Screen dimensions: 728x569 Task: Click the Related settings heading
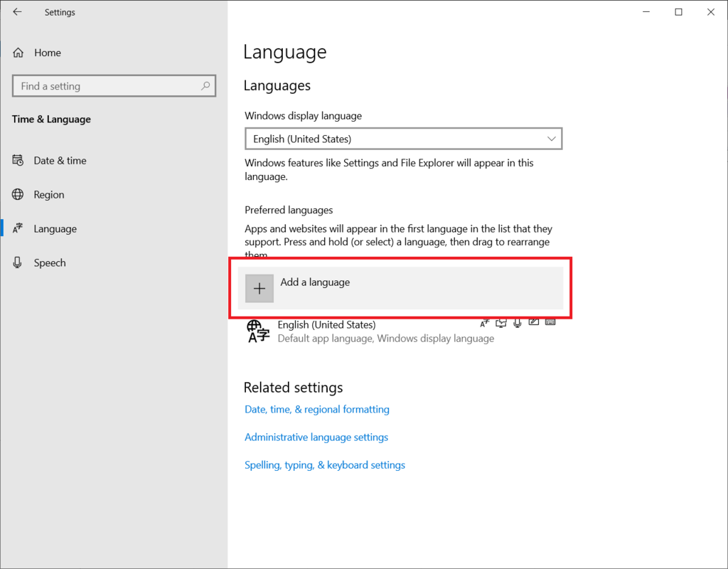coord(294,388)
